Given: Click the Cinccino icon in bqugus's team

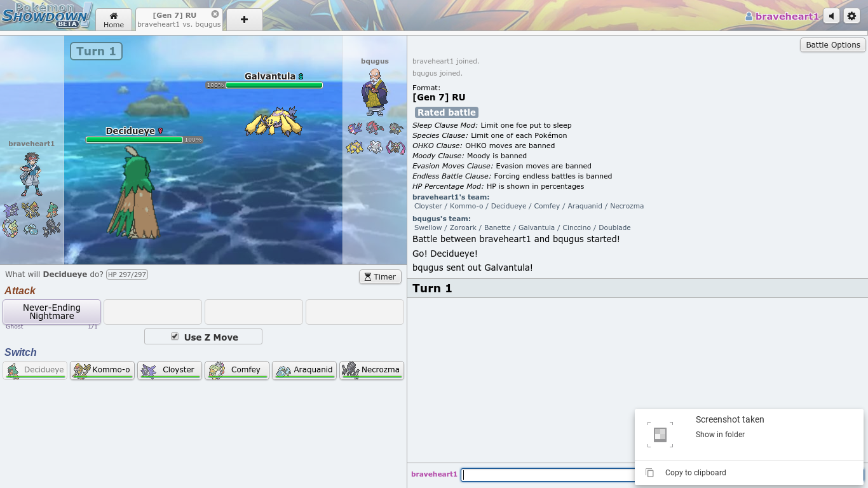Looking at the screenshot, I should click(375, 147).
